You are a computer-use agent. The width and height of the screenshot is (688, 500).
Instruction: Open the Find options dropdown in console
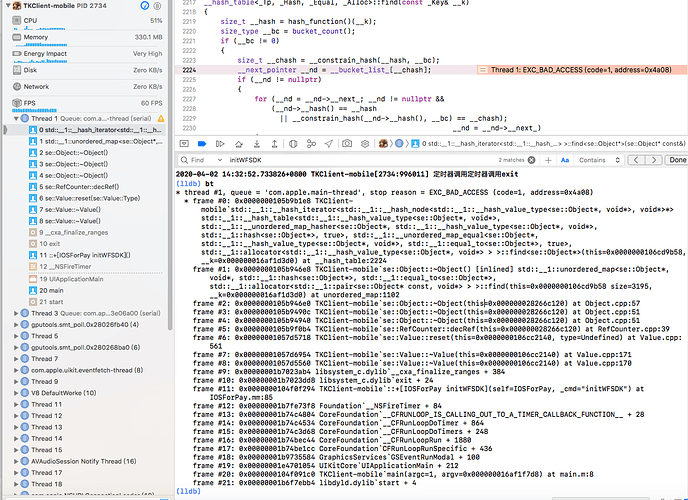tap(219, 160)
